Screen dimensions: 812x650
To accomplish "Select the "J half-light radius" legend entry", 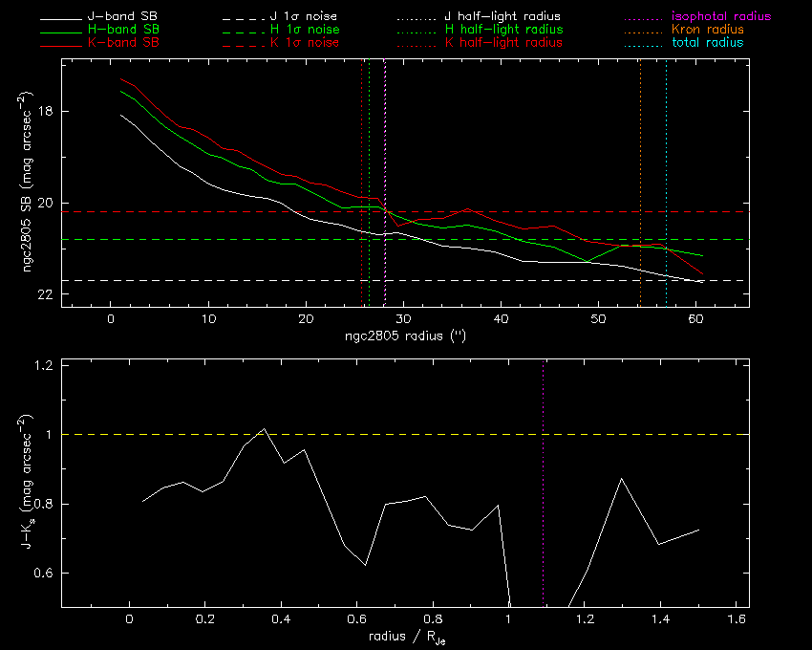I will 502,17.
